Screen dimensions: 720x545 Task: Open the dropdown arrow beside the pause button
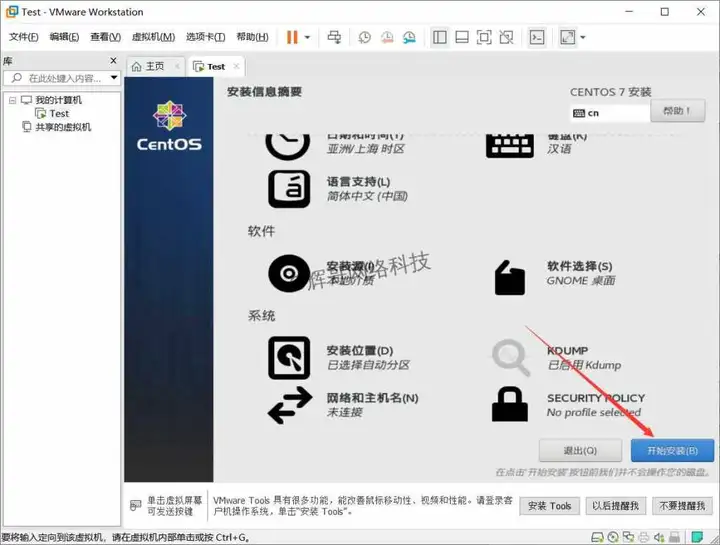point(307,37)
